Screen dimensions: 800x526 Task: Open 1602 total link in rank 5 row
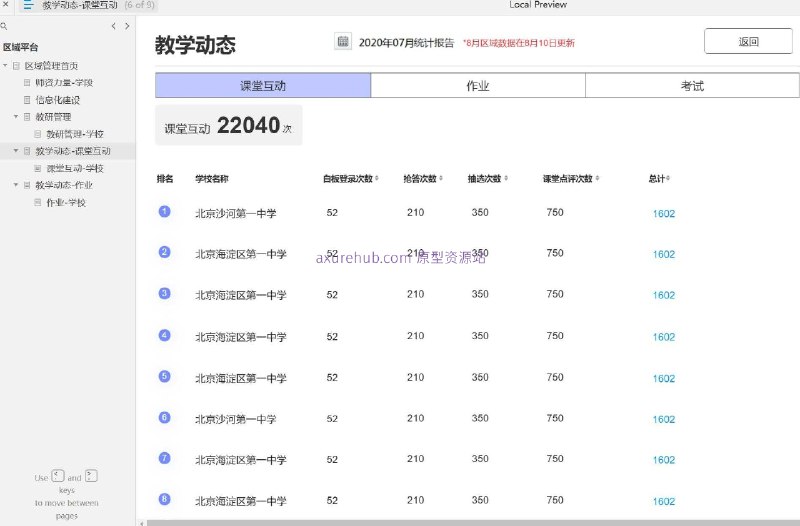click(x=664, y=379)
